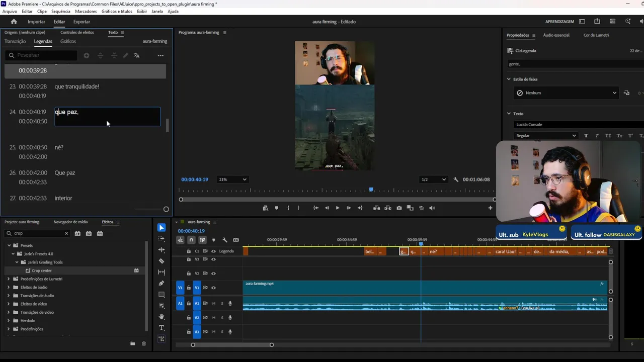
Task: Select the Razor tool in timeline toolbar
Action: click(x=162, y=261)
